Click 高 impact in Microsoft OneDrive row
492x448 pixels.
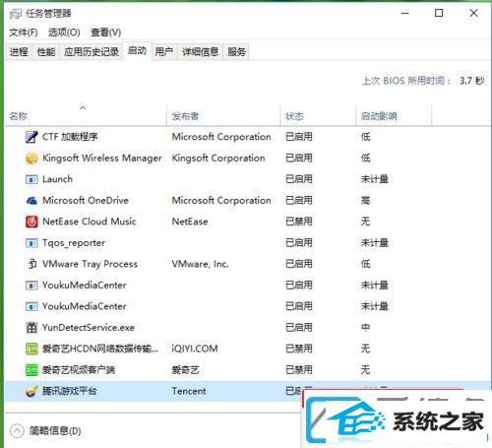365,201
